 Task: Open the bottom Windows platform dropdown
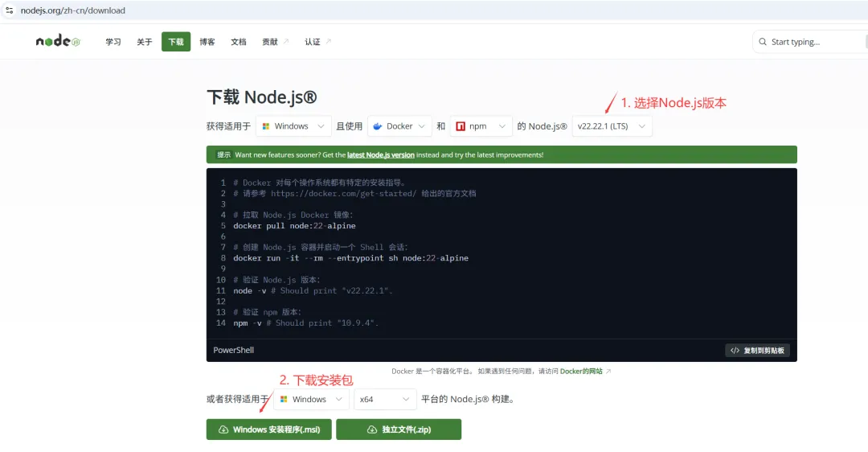[x=312, y=399]
